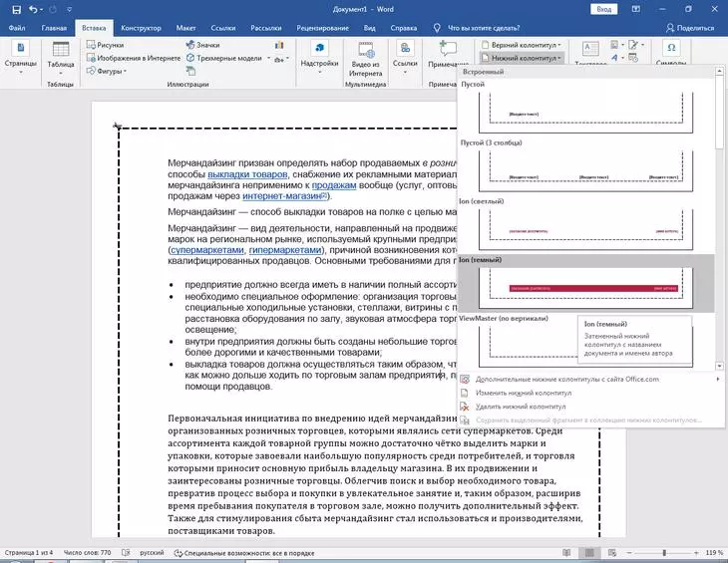The height and width of the screenshot is (563, 728).
Task: Click Изменить нижний колонтитул
Action: pos(525,393)
